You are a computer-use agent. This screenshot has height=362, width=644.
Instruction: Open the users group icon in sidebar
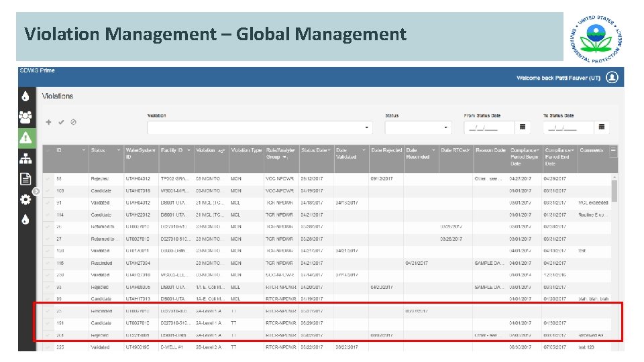[x=25, y=117]
